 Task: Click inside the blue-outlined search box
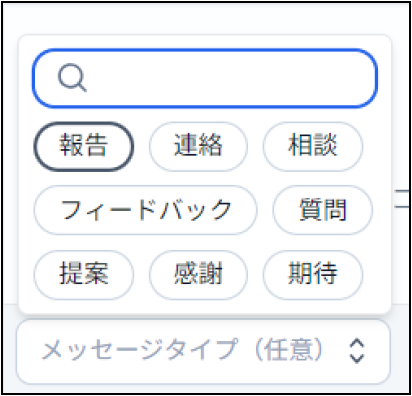coord(205,78)
